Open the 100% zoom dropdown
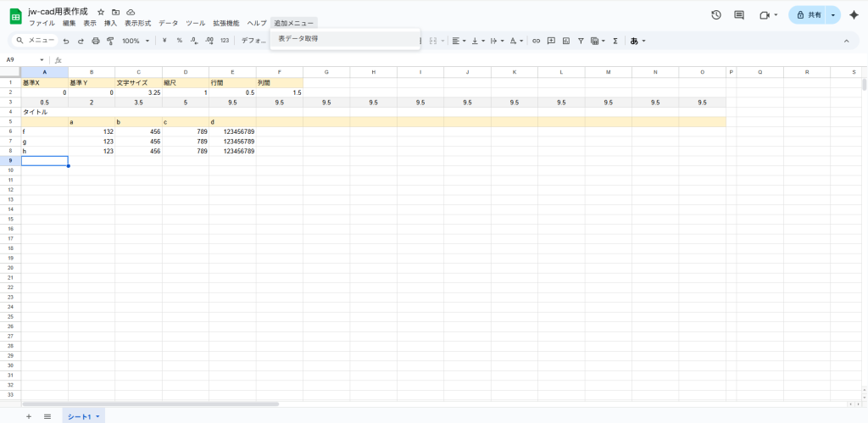868x423 pixels. pos(136,41)
